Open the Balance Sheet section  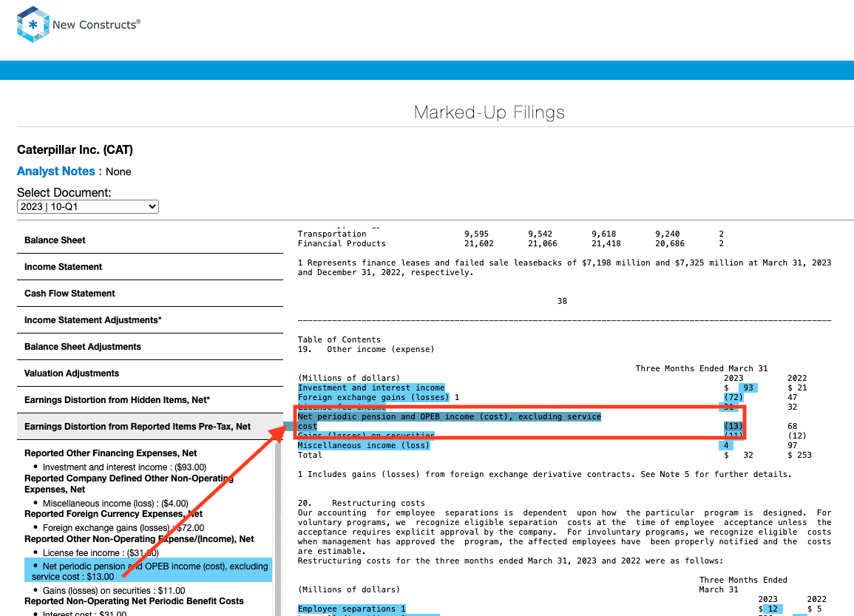pyautogui.click(x=150, y=240)
